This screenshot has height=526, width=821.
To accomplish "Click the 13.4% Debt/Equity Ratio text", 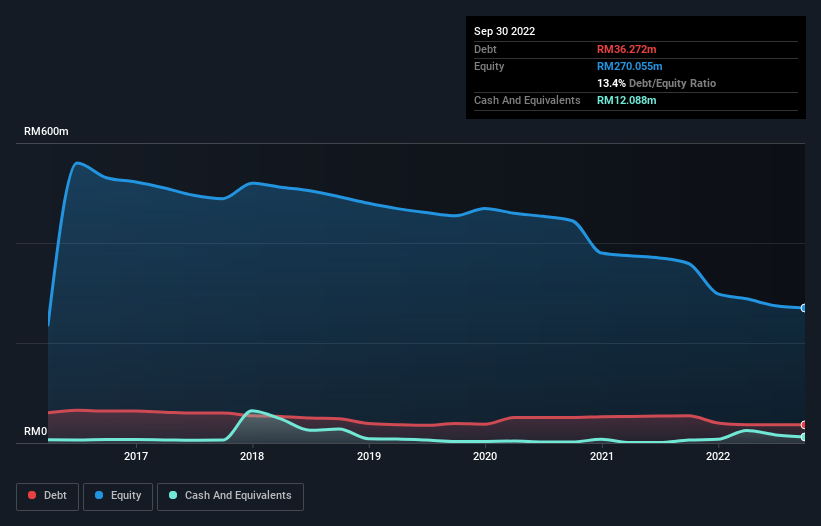I will pos(656,83).
